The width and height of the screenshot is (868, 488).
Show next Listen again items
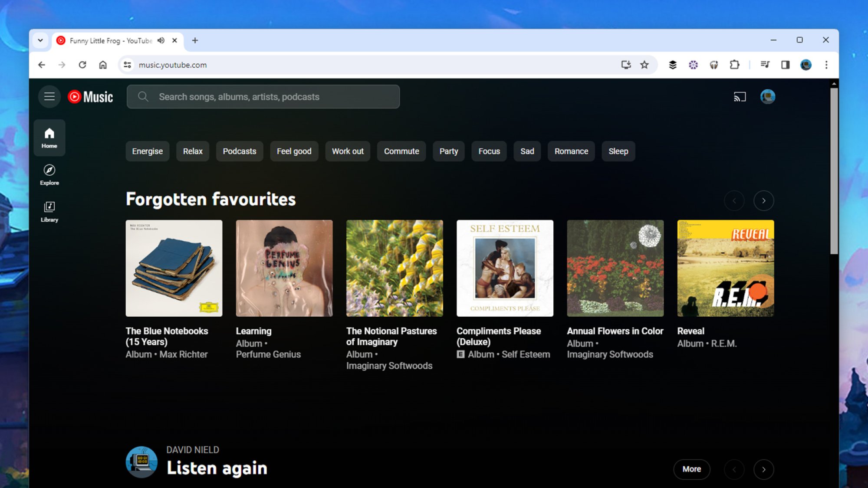pos(763,469)
